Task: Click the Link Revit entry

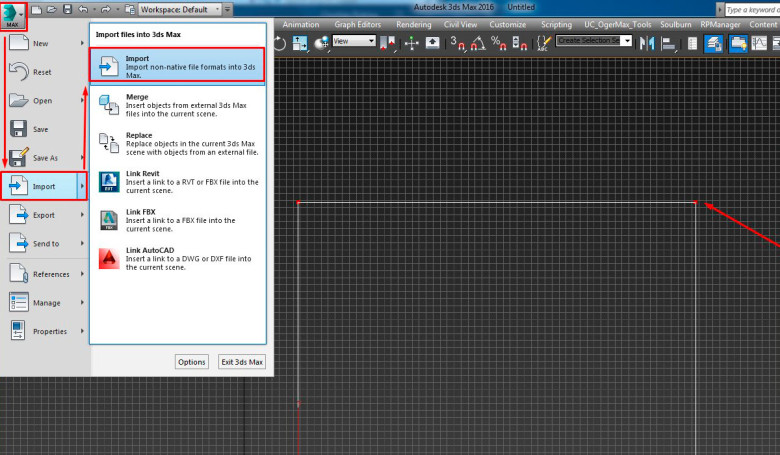Action: (x=178, y=182)
